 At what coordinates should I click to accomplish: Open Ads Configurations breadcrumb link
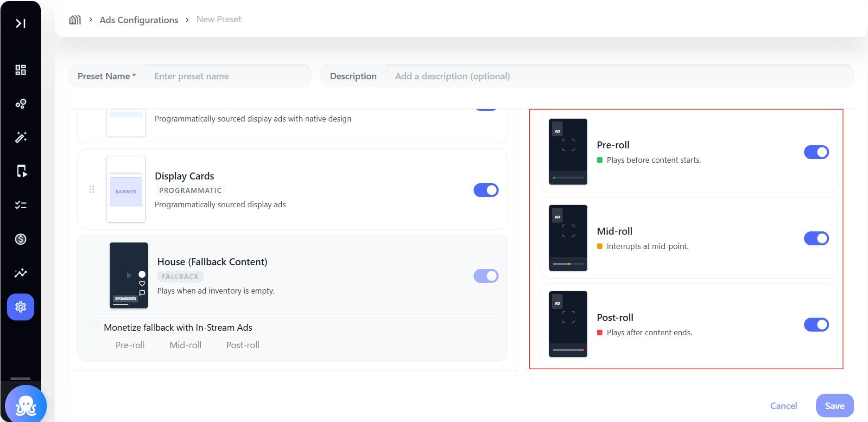[x=139, y=20]
